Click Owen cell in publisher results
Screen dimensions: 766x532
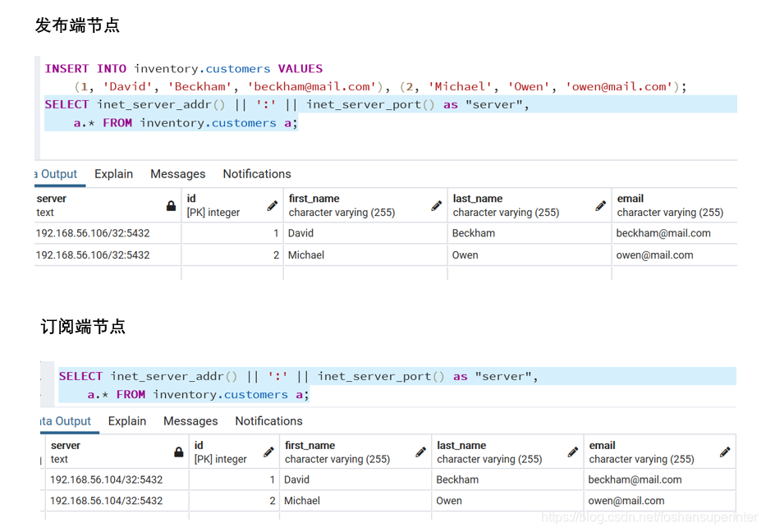[x=529, y=255]
